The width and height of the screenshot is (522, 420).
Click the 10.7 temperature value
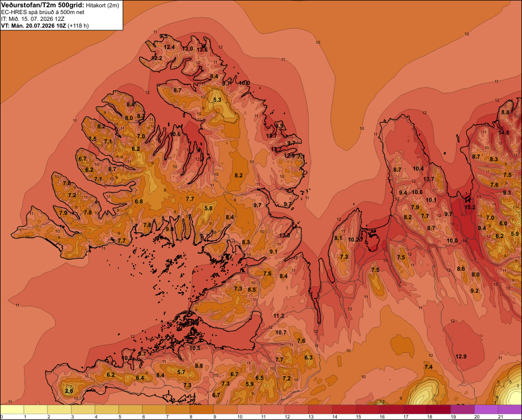281,332
